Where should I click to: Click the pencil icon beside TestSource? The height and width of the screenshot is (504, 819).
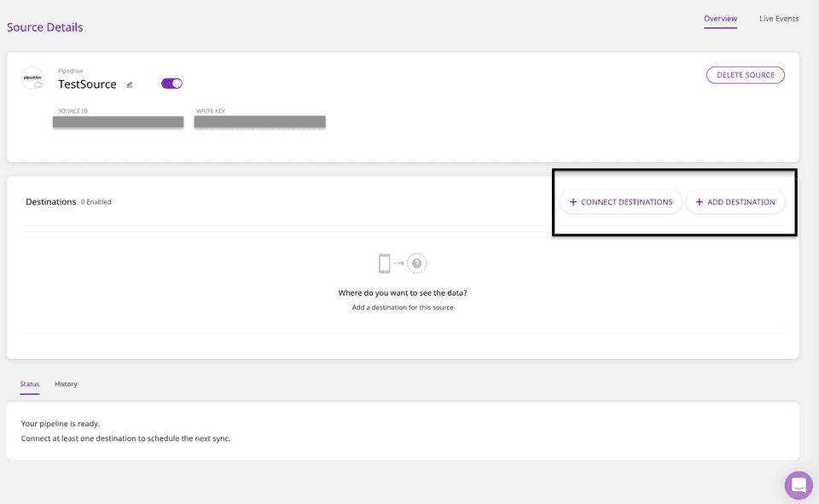point(130,84)
